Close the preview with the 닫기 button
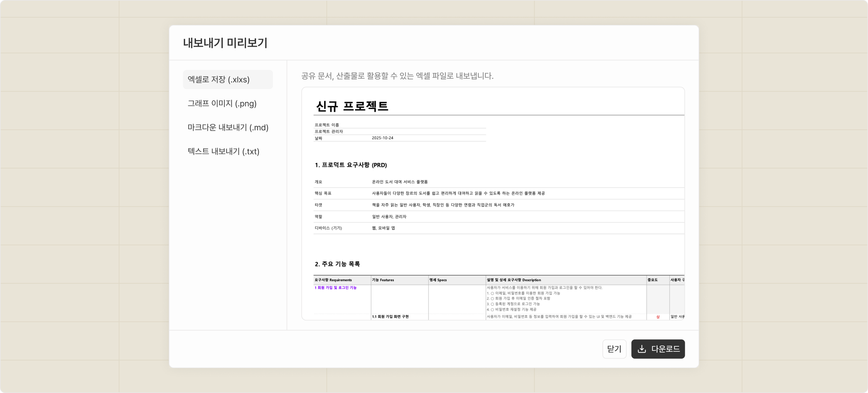This screenshot has height=393, width=868. [x=614, y=349]
